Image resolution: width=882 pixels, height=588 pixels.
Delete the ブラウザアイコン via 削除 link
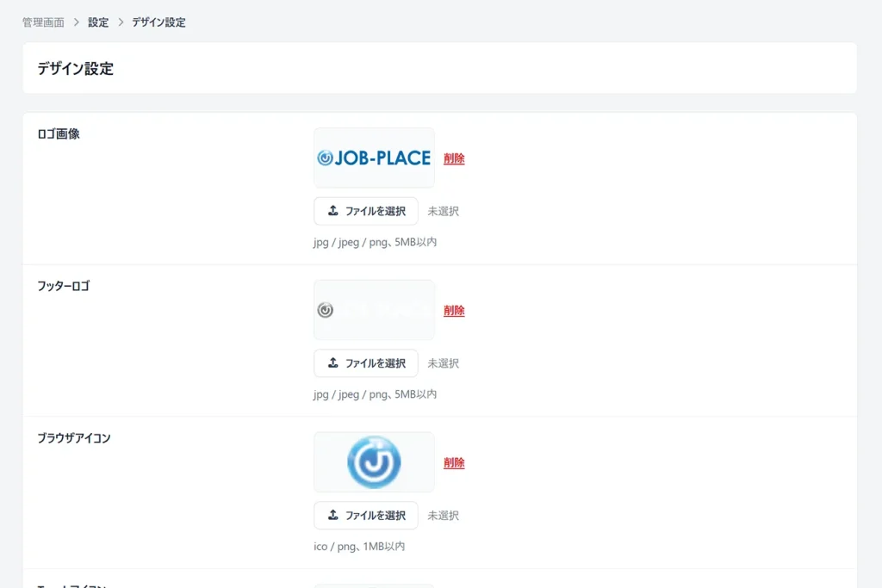454,462
